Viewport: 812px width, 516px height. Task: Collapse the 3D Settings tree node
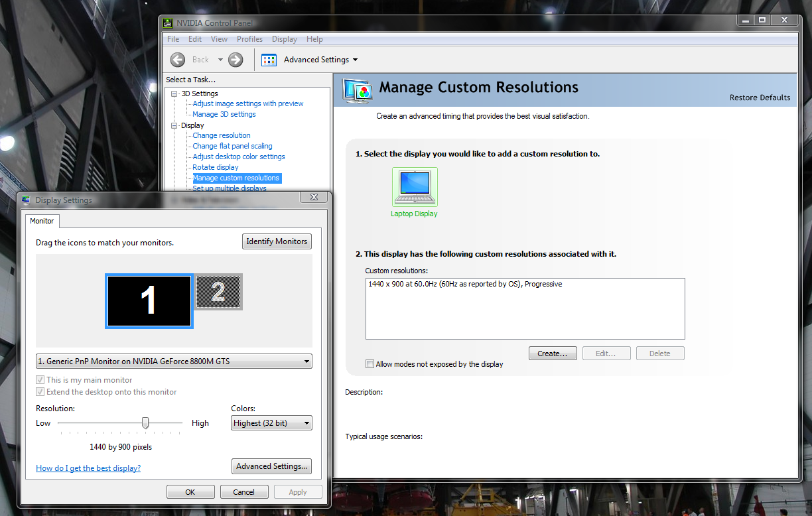(x=174, y=94)
